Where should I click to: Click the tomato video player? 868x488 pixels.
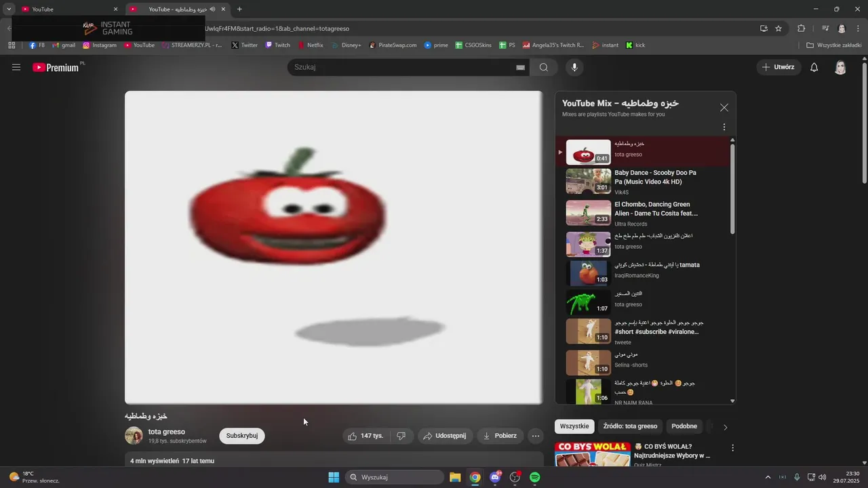pos(334,247)
